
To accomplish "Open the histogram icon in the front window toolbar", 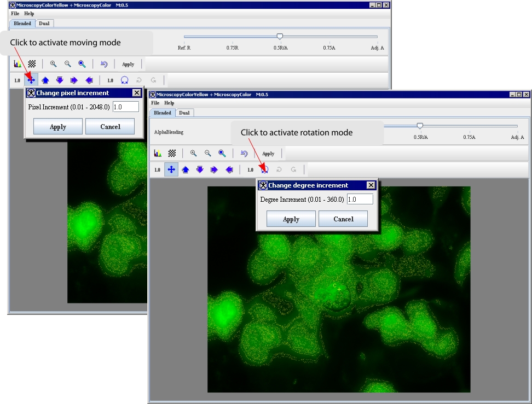I will 158,154.
